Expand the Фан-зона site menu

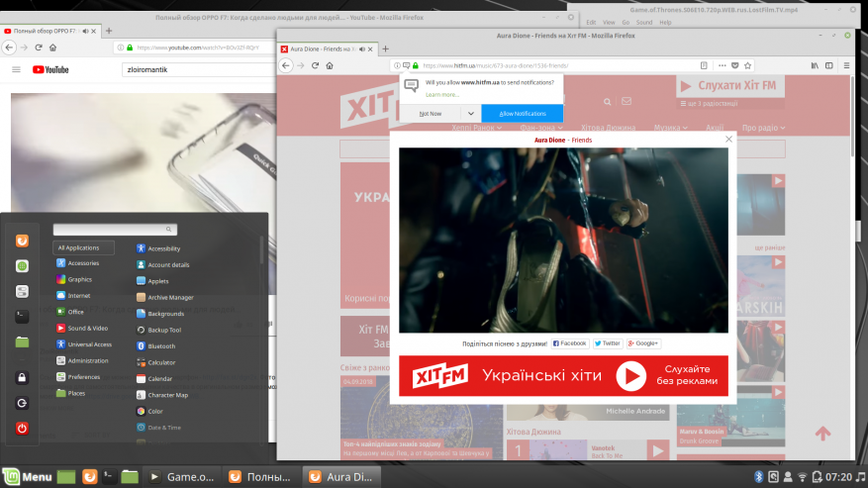click(x=540, y=128)
